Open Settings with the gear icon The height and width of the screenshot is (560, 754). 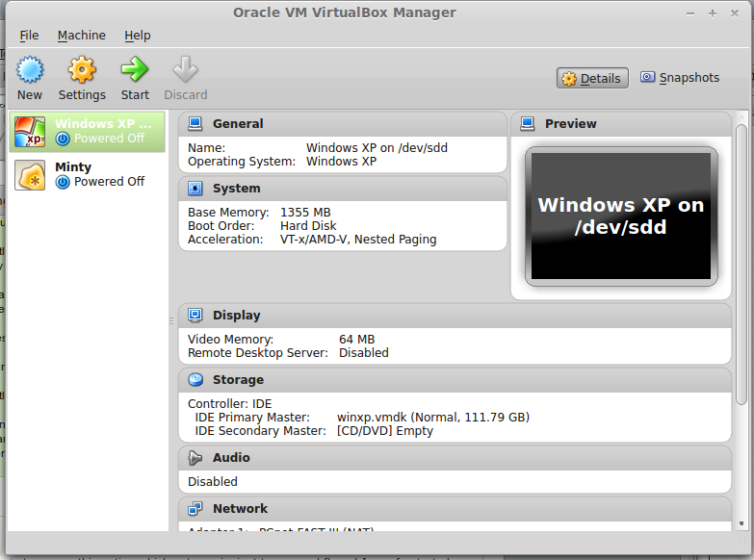[82, 70]
